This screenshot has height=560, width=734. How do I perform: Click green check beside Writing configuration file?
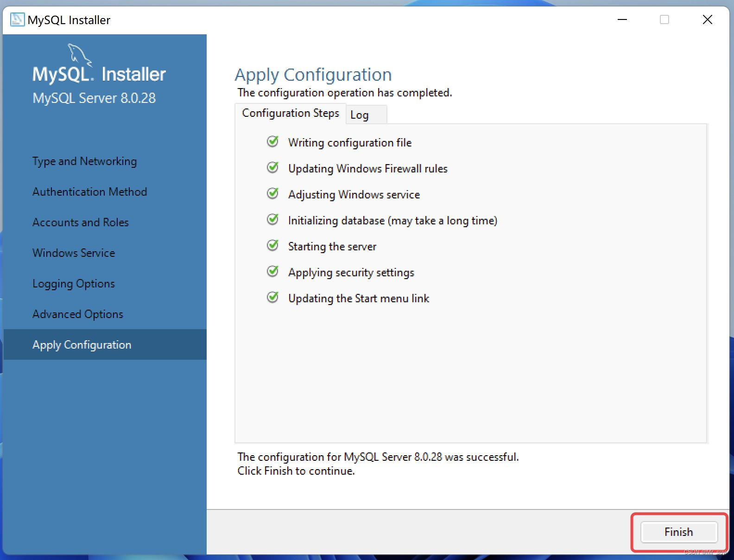273,141
